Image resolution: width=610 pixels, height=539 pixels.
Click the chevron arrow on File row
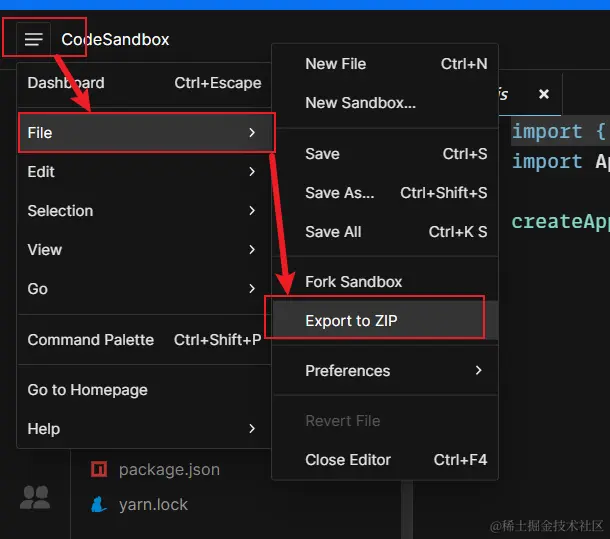[252, 133]
